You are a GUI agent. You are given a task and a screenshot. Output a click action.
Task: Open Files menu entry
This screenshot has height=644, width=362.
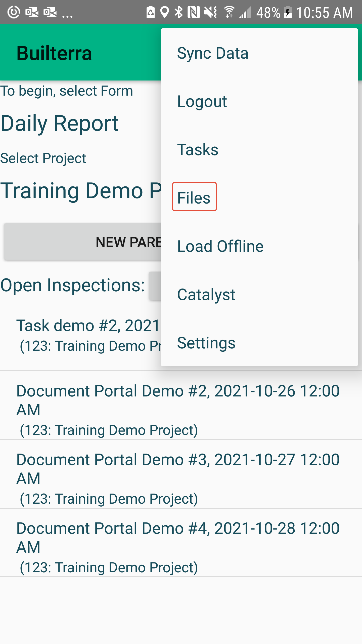pyautogui.click(x=259, y=198)
